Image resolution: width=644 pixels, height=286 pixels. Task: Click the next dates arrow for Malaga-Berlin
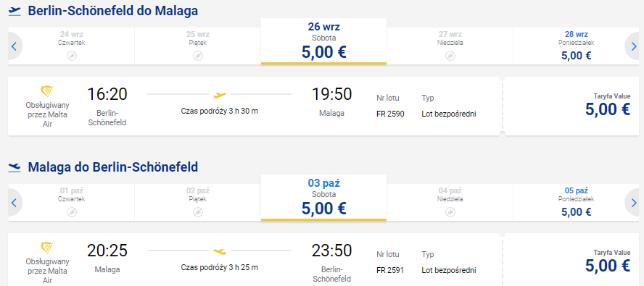(632, 202)
